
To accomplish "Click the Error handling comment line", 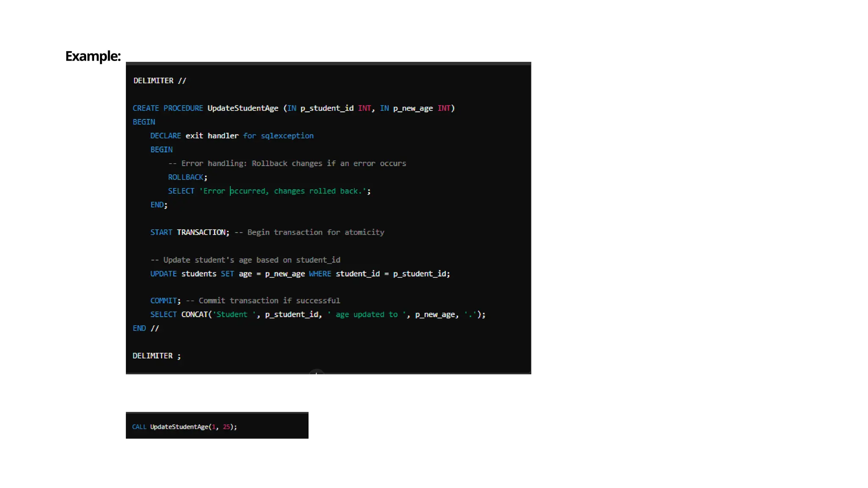I will tap(287, 164).
